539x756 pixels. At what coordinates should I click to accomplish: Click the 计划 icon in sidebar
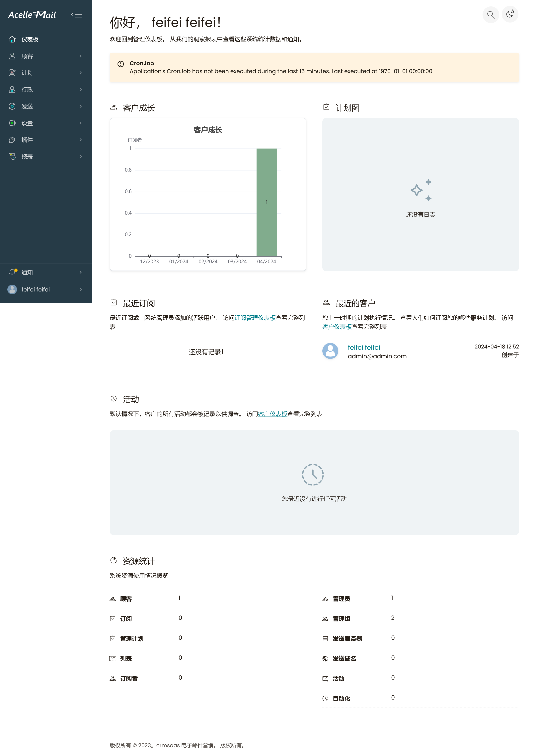[x=12, y=73]
